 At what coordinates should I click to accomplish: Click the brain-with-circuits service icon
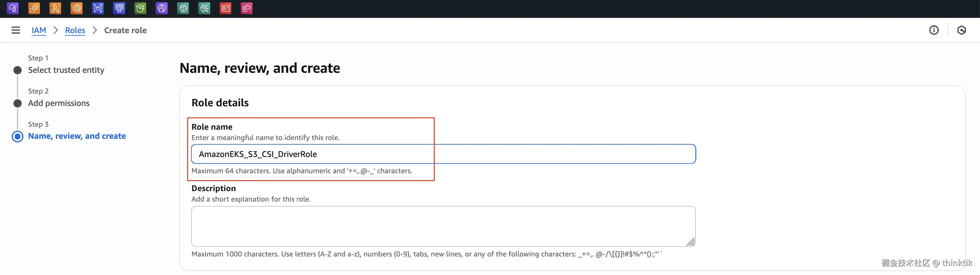click(x=204, y=8)
